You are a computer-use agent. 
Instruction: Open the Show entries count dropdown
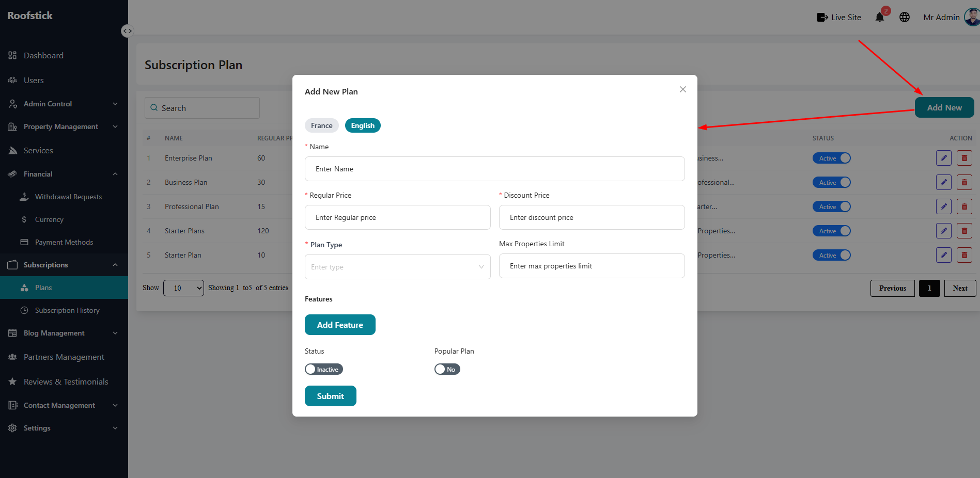point(183,288)
